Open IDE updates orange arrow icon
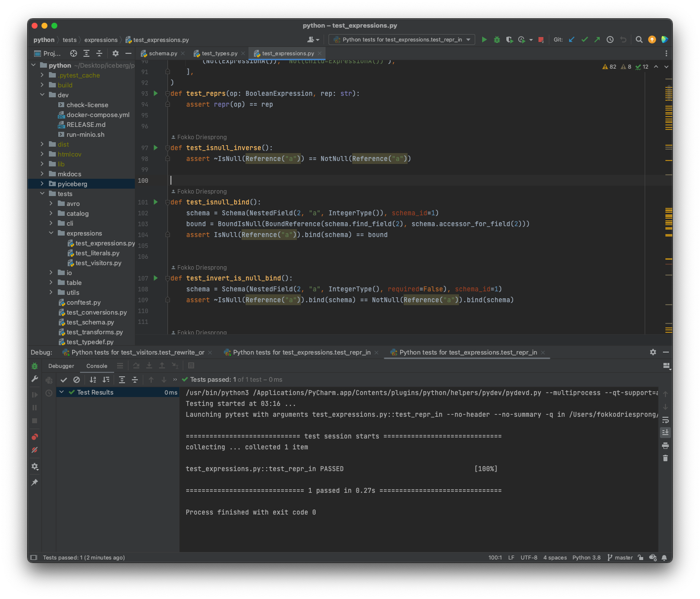This screenshot has width=700, height=599. tap(652, 40)
